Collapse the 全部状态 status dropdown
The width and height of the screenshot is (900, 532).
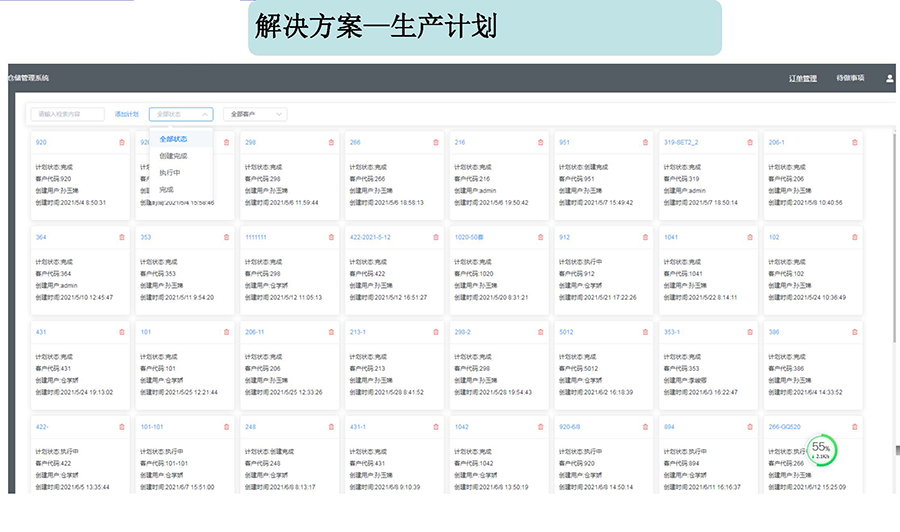180,114
